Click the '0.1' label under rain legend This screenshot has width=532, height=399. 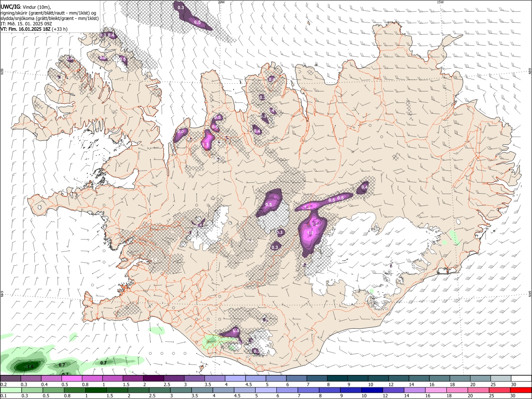(x=3, y=396)
